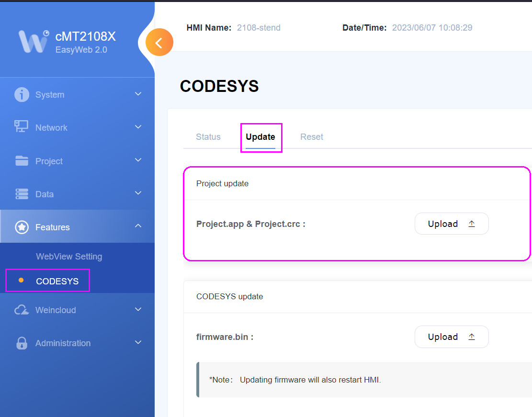
Task: Click the date/time value 2023/06/07
Action: (x=432, y=27)
